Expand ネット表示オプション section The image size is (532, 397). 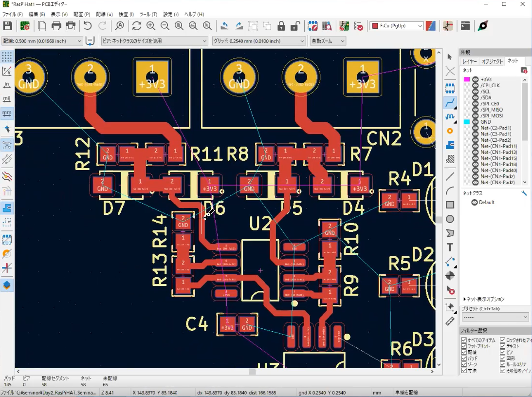coord(483,299)
